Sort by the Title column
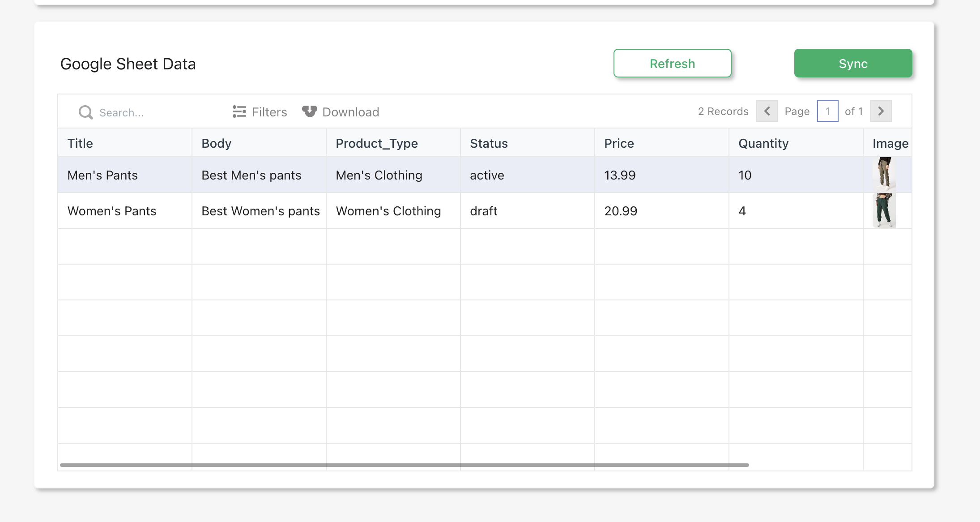Viewport: 980px width, 522px height. pyautogui.click(x=80, y=143)
